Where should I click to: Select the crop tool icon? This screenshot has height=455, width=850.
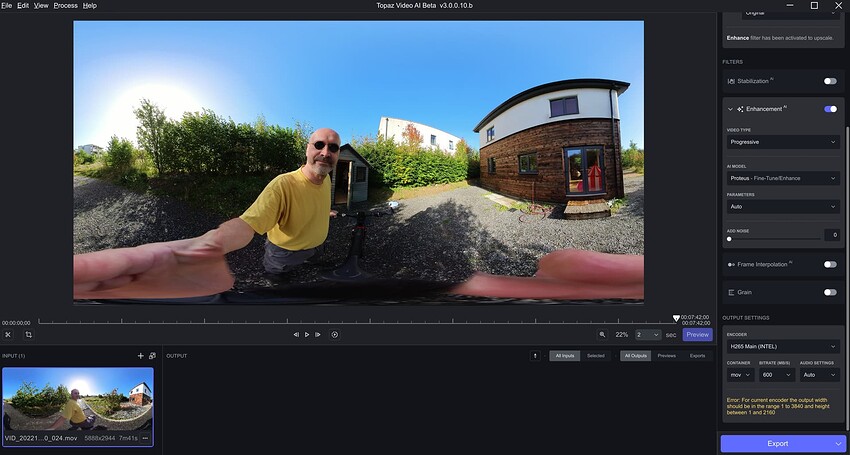[28, 334]
